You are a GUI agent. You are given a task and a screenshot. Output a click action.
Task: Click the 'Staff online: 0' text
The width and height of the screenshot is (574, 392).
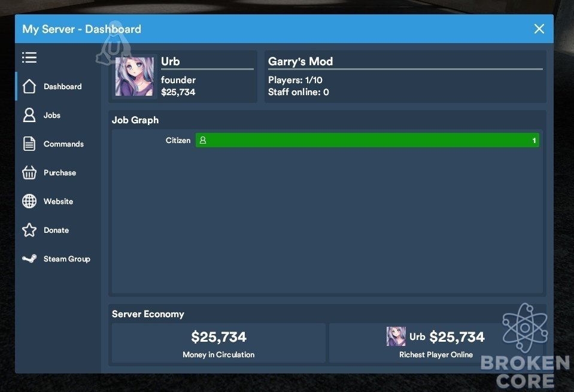click(x=298, y=92)
